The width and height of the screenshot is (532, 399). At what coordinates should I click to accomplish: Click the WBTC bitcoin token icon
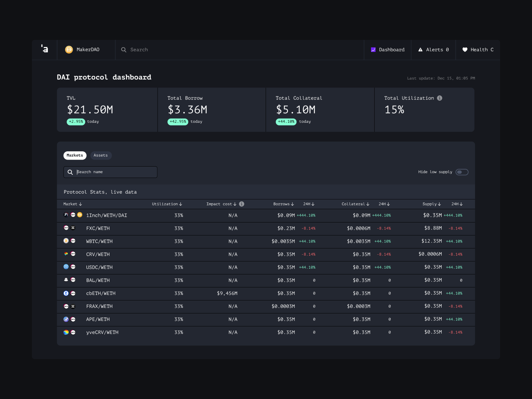[x=66, y=241]
